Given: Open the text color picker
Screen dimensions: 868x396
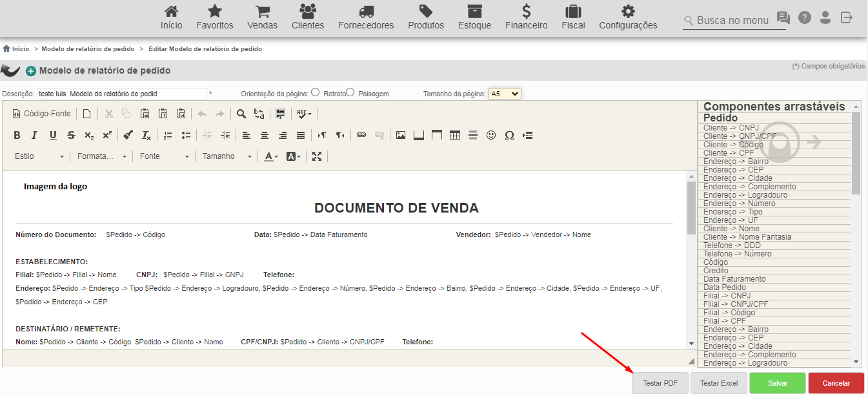Looking at the screenshot, I should 271,156.
